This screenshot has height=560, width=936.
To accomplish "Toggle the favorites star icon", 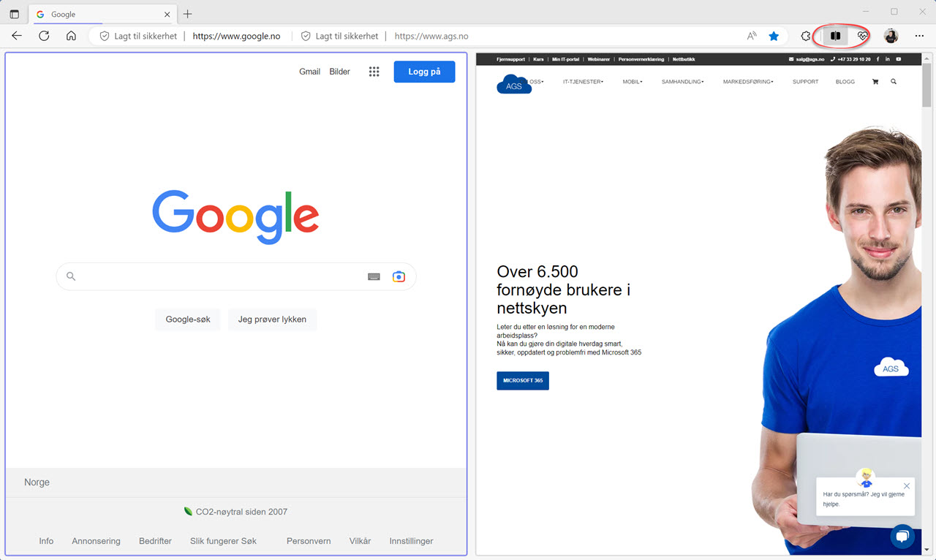I will click(774, 36).
